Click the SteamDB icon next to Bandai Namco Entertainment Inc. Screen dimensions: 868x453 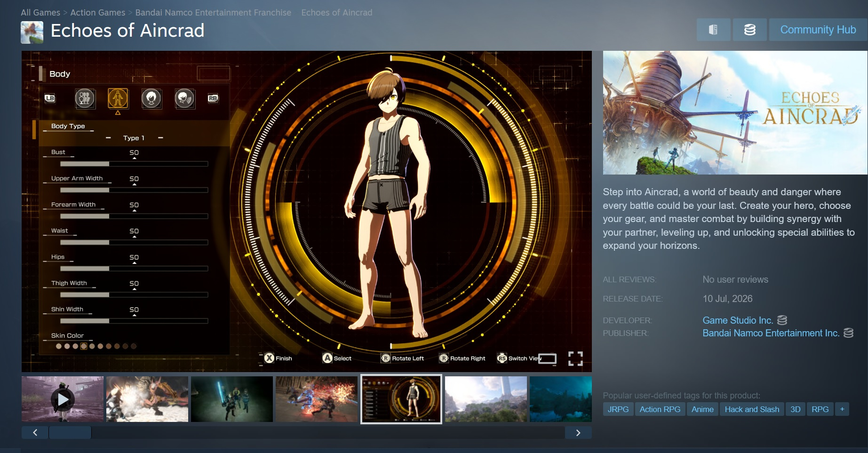pyautogui.click(x=849, y=333)
